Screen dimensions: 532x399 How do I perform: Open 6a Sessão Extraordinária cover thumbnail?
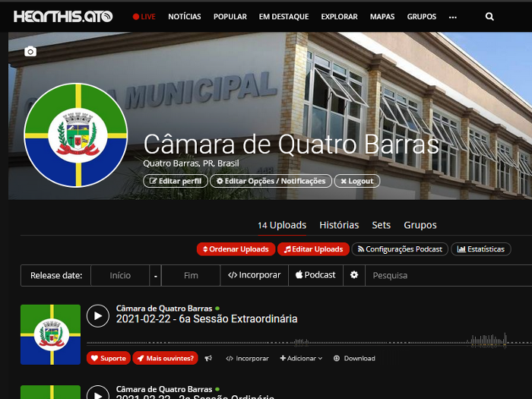51,334
